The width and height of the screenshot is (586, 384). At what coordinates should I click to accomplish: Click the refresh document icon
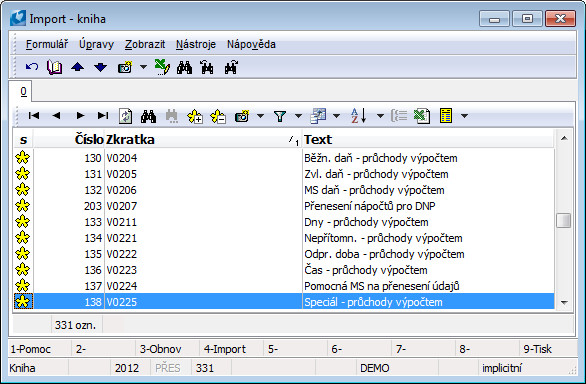[126, 116]
